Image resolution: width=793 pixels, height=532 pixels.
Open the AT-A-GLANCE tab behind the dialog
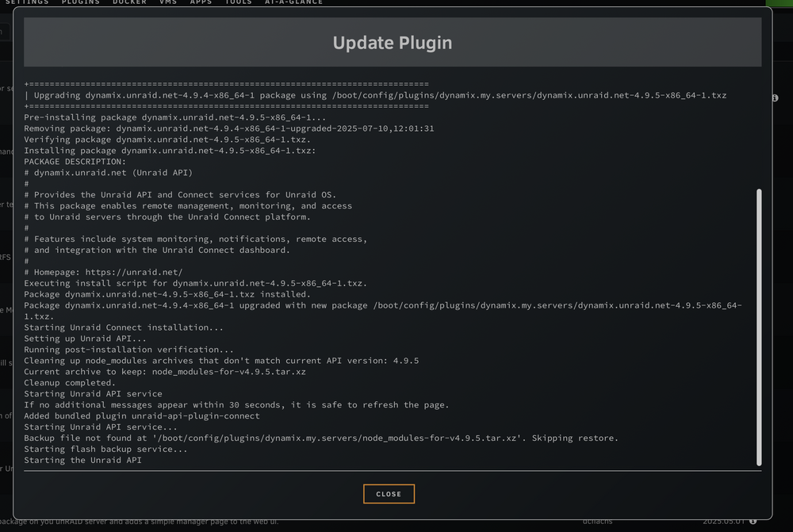pyautogui.click(x=293, y=2)
